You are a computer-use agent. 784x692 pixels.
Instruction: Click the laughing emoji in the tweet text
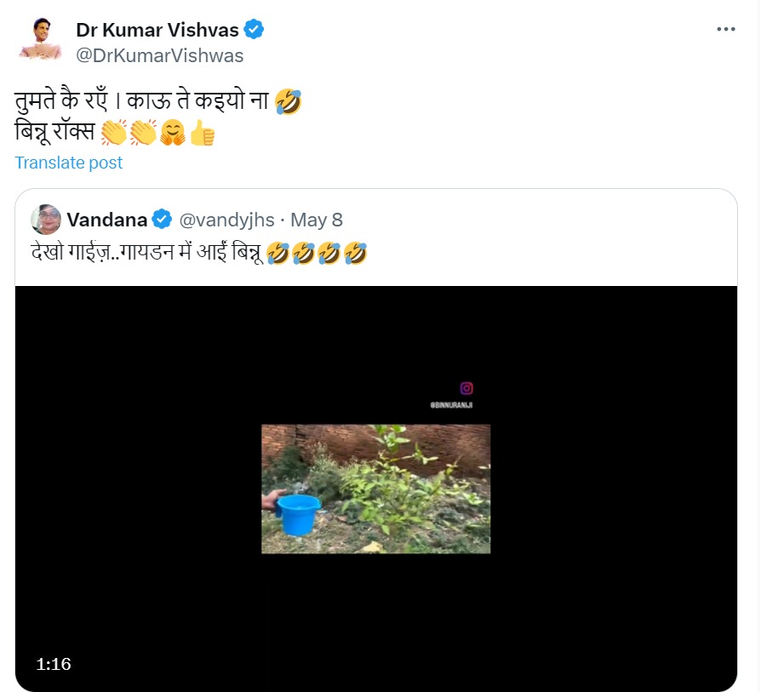tap(287, 100)
